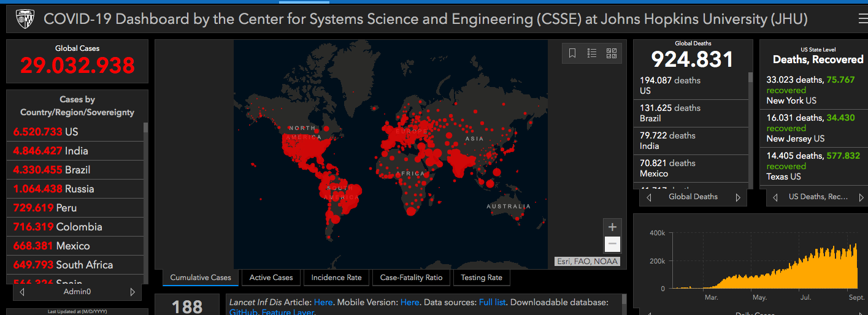Open the basemap gallery grid icon
This screenshot has width=868, height=315.
(612, 53)
